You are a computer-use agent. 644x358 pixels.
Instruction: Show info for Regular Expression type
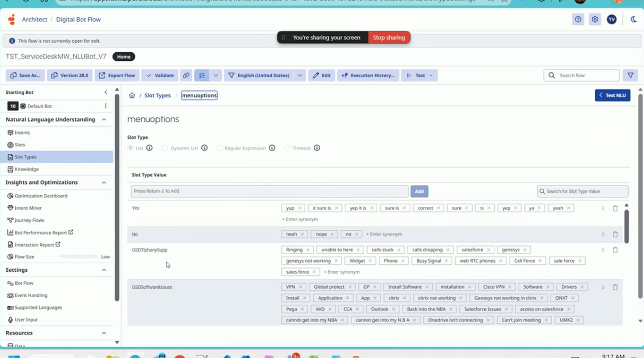pyautogui.click(x=272, y=148)
